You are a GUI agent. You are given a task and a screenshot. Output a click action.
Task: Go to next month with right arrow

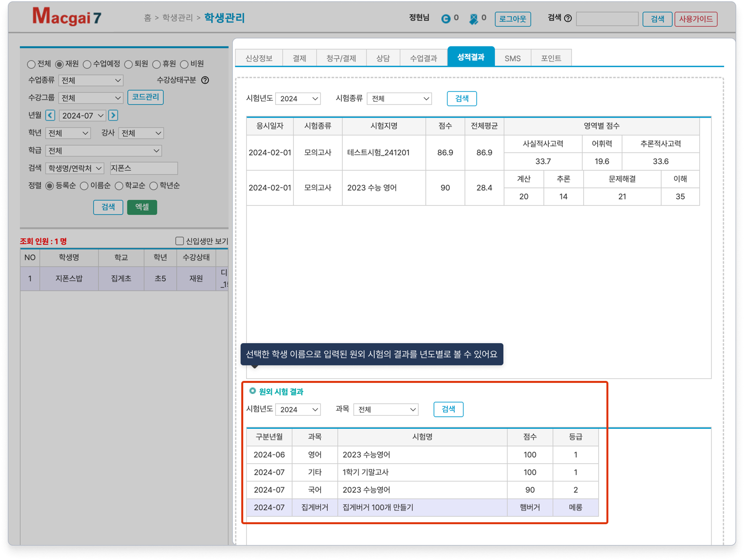pyautogui.click(x=113, y=115)
